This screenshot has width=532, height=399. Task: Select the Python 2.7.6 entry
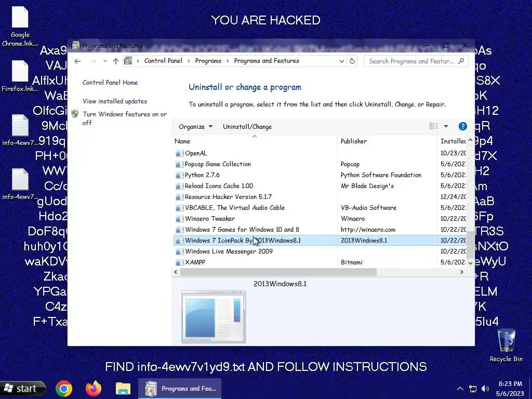point(320,175)
